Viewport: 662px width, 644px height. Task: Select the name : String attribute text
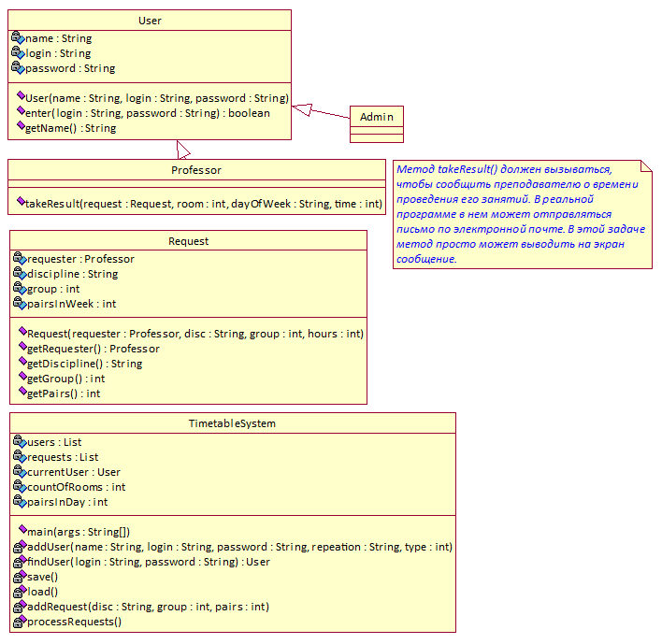point(59,38)
